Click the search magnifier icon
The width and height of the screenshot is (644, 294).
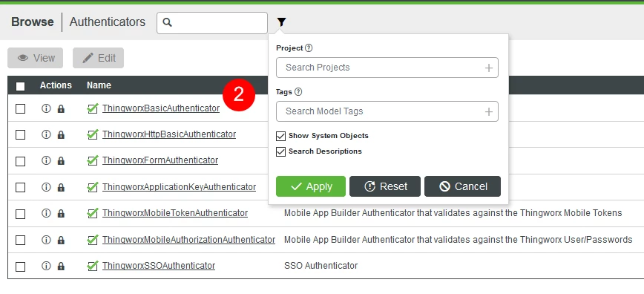pyautogui.click(x=167, y=22)
